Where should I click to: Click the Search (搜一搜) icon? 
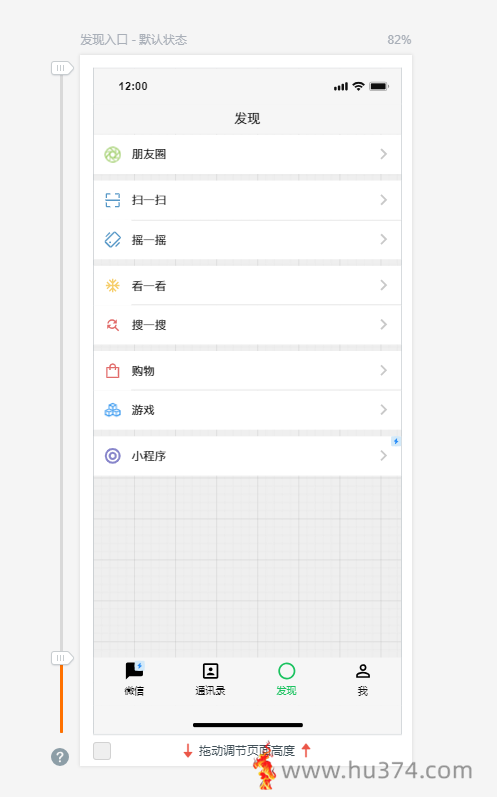[112, 325]
